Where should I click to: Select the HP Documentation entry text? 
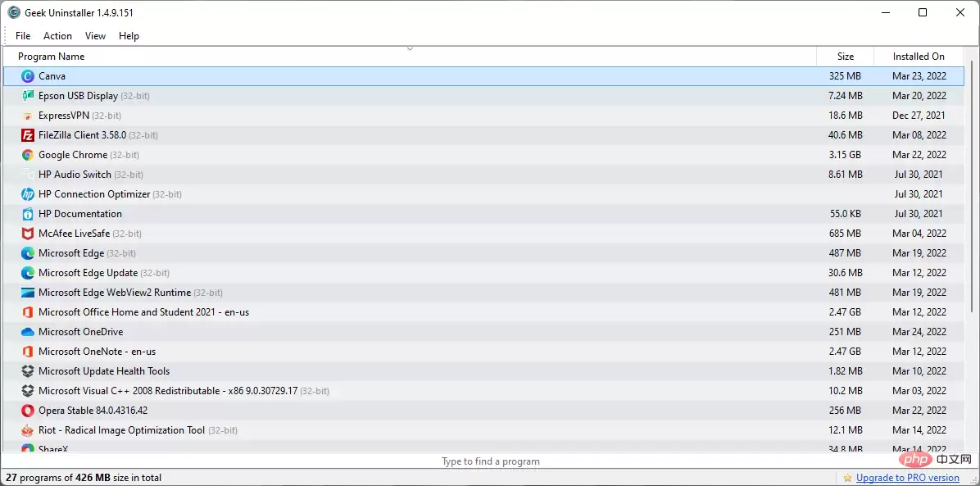(x=80, y=214)
